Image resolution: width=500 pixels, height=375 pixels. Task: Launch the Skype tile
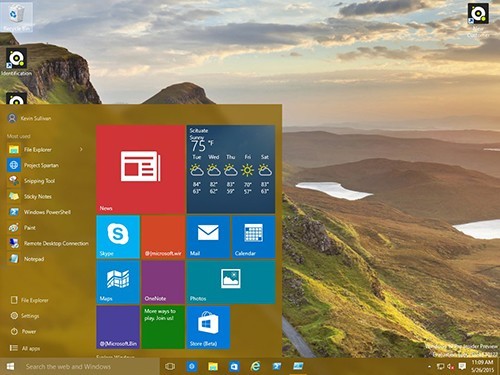(118, 237)
